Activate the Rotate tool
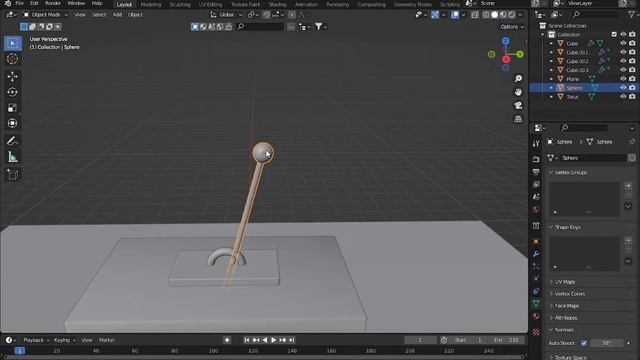This screenshot has width=640, height=360. click(x=12, y=92)
